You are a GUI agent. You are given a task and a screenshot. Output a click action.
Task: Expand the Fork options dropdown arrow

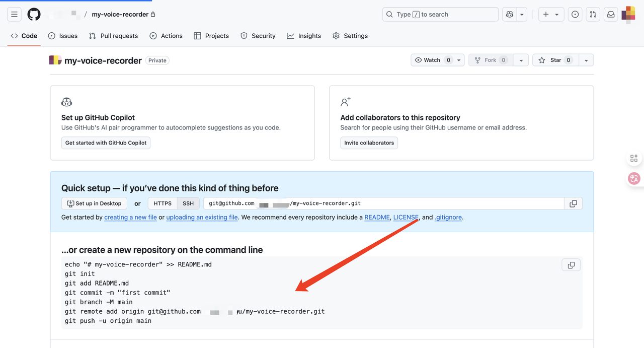tap(521, 60)
